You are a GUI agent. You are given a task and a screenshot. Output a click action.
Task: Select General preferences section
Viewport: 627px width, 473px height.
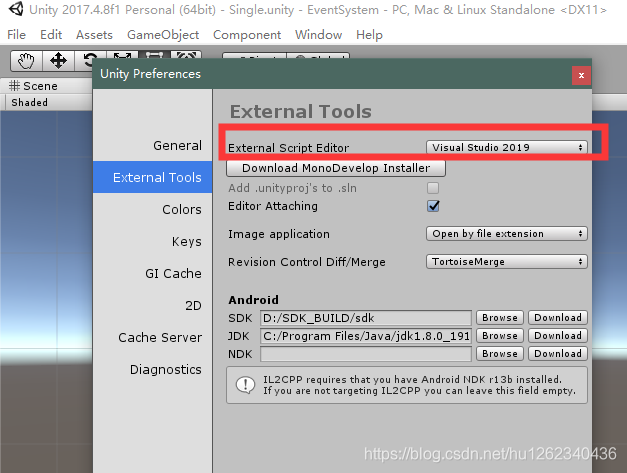[x=153, y=145]
